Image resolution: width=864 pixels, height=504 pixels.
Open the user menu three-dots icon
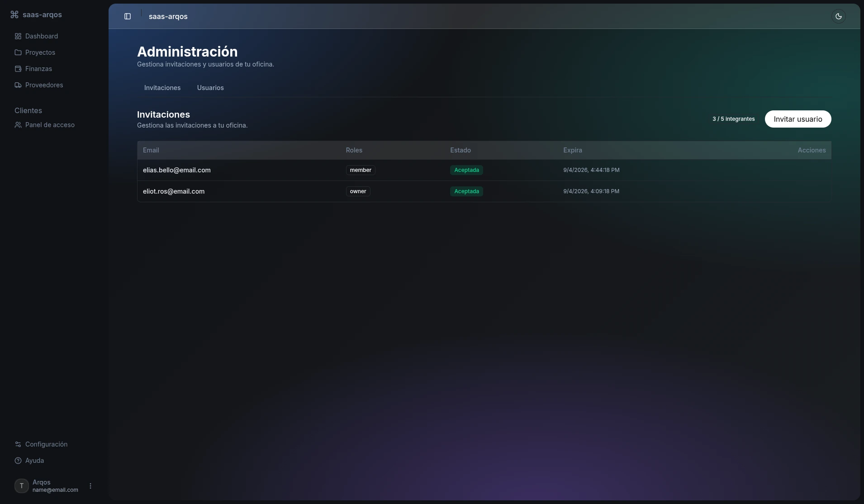[x=90, y=486]
